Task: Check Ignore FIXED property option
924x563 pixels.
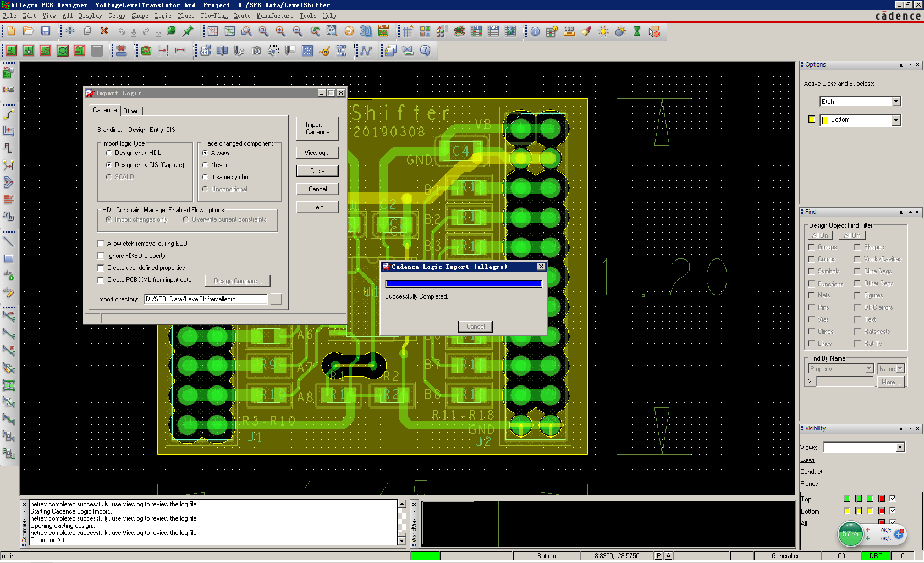Action: tap(101, 256)
